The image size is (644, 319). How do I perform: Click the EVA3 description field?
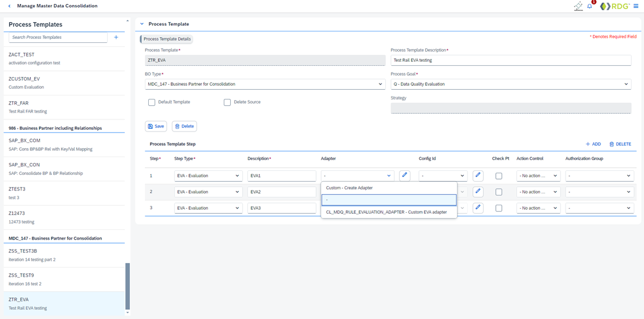(282, 208)
